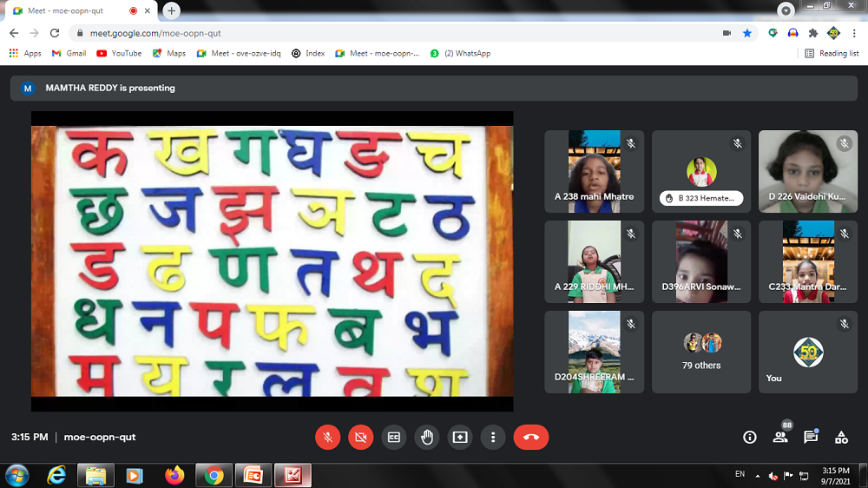Open more options three-dot menu
868x488 pixels.
pyautogui.click(x=493, y=438)
